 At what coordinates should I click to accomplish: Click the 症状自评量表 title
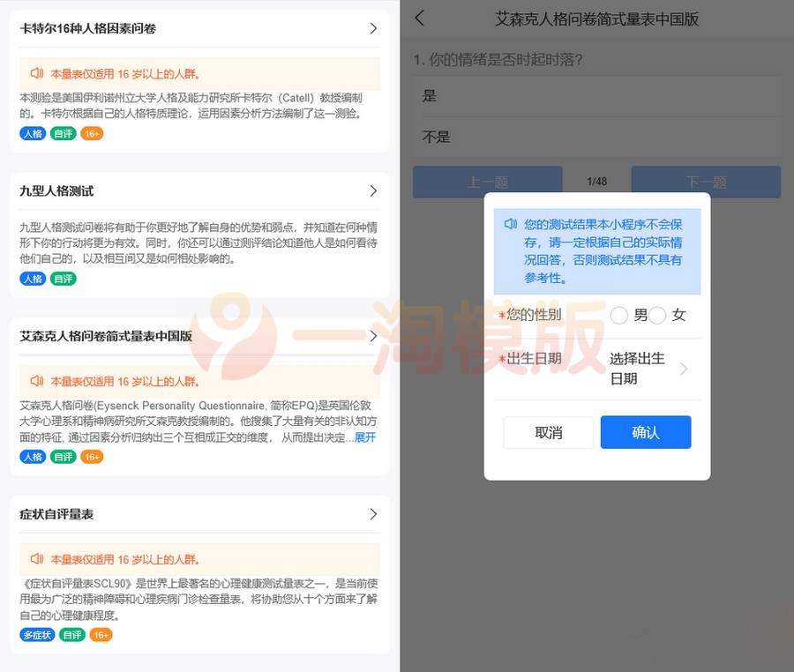coord(56,514)
